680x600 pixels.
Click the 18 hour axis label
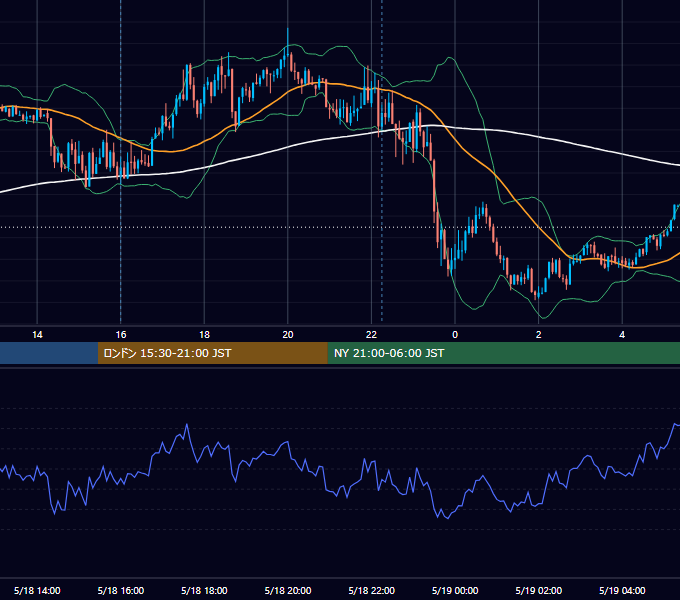click(204, 335)
